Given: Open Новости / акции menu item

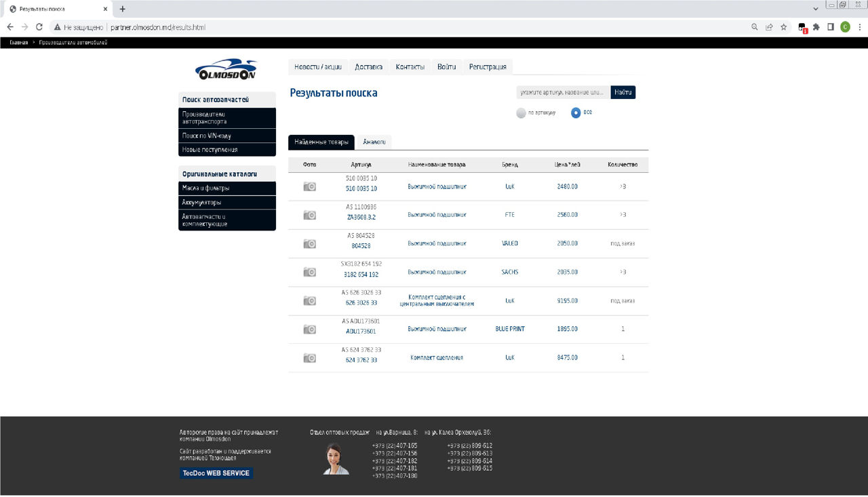Looking at the screenshot, I should point(318,66).
